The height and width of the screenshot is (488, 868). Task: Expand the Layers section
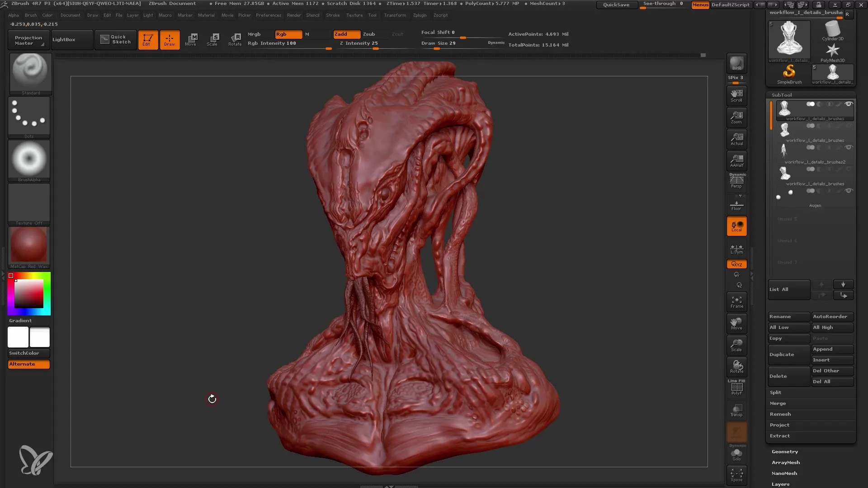pyautogui.click(x=781, y=484)
